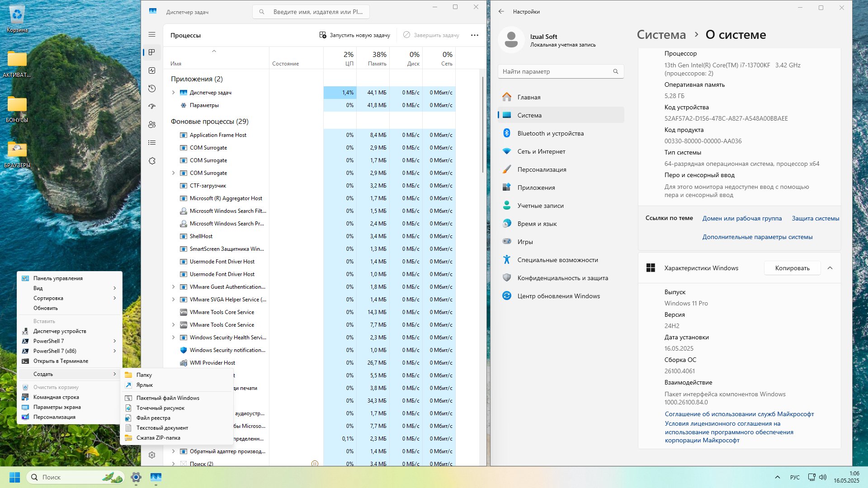The height and width of the screenshot is (488, 868).
Task: Click network icon in system tray
Action: pyautogui.click(x=811, y=477)
